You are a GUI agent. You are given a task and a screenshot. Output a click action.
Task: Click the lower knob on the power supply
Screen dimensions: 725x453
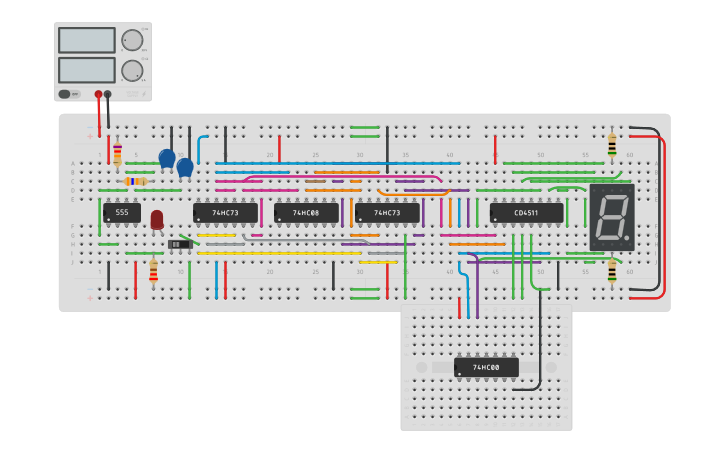pos(132,70)
